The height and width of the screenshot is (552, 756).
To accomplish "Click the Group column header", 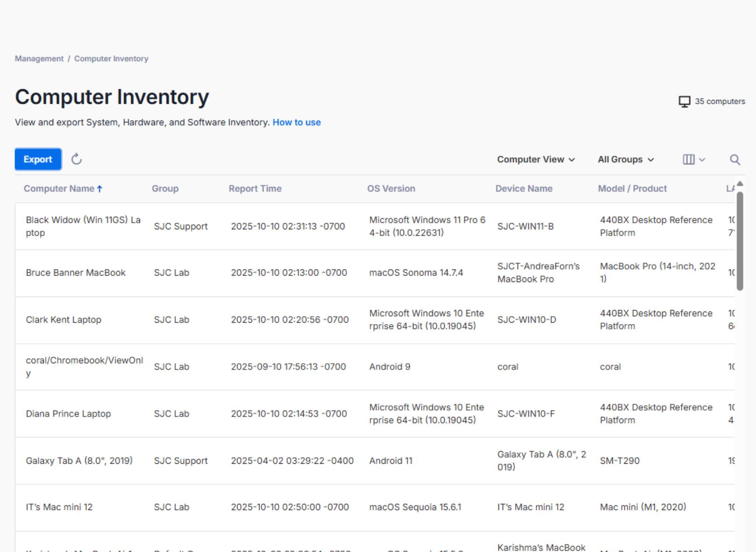I will point(165,189).
